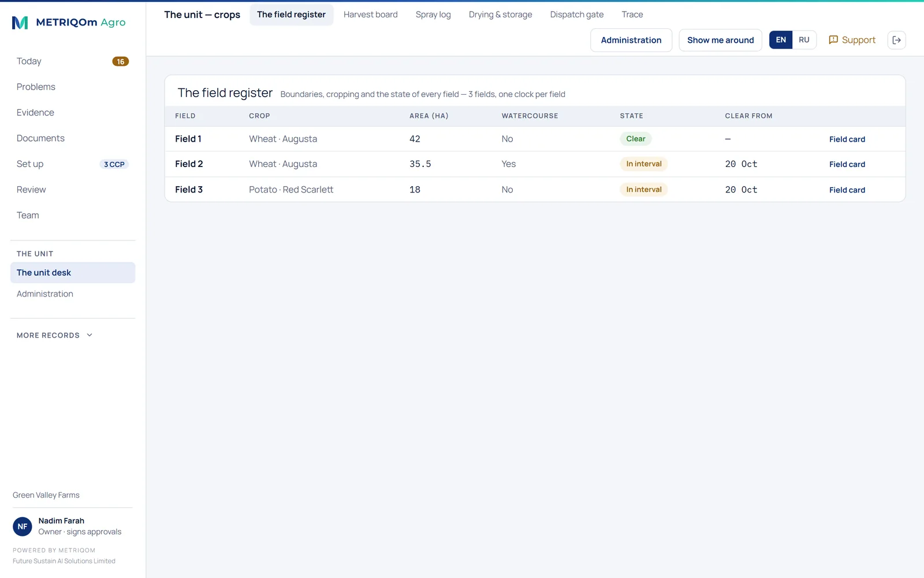The image size is (924, 578).
Task: Click the logout arrow icon
Action: [x=896, y=40]
